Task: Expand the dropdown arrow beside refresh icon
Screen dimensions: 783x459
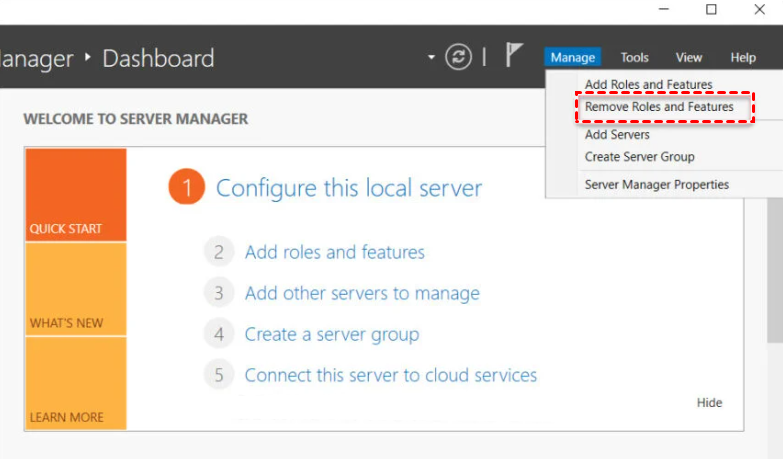Action: point(432,57)
